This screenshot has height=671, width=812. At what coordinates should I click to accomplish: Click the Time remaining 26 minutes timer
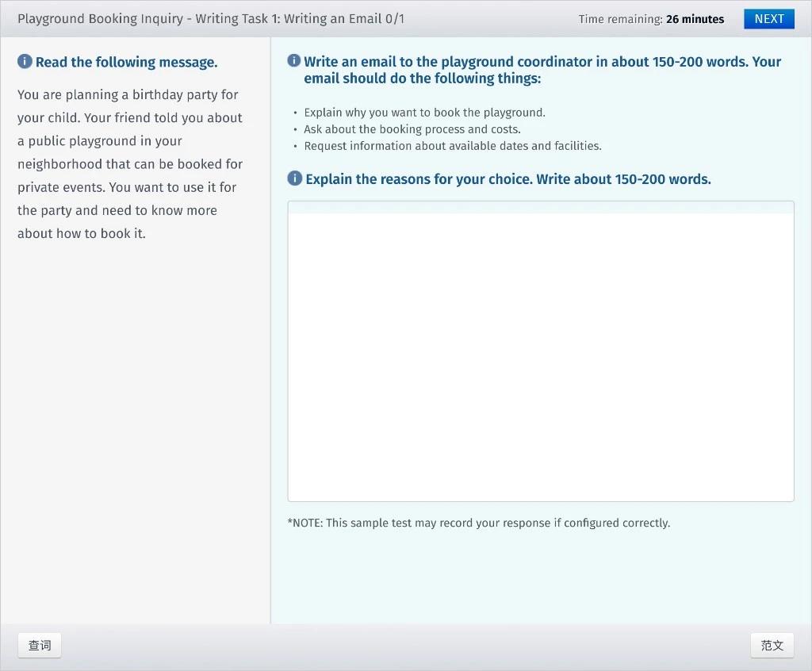click(x=650, y=19)
